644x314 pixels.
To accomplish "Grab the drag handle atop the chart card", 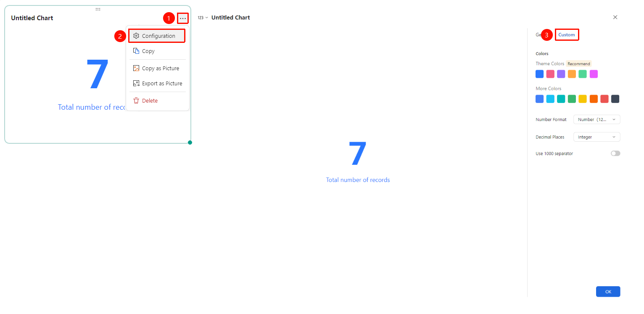I will 98,9.
